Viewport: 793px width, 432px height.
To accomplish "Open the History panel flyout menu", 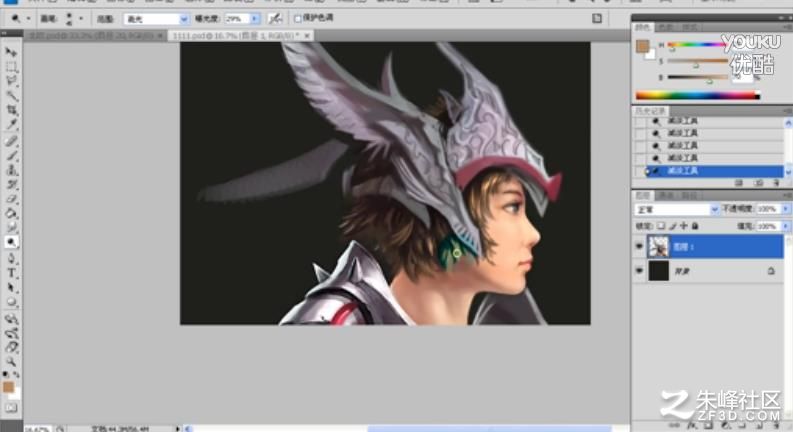I will pos(788,111).
